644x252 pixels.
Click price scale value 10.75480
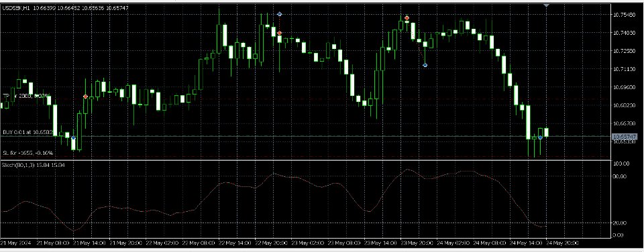pos(625,15)
